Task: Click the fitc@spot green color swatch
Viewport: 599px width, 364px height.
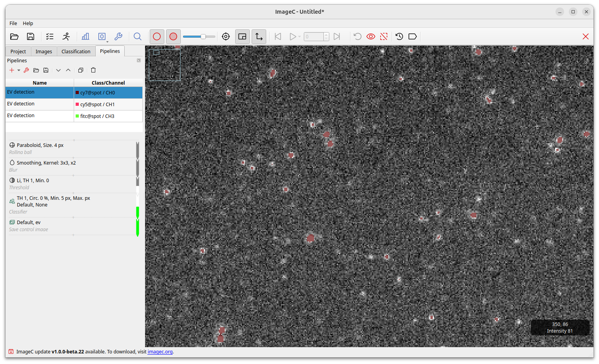Action: pyautogui.click(x=77, y=116)
